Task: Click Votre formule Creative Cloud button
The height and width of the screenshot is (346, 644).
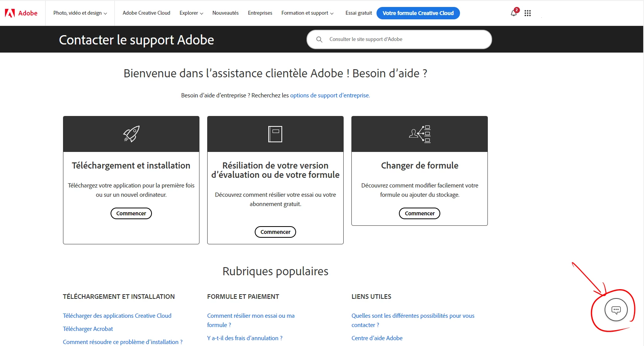Action: click(418, 13)
